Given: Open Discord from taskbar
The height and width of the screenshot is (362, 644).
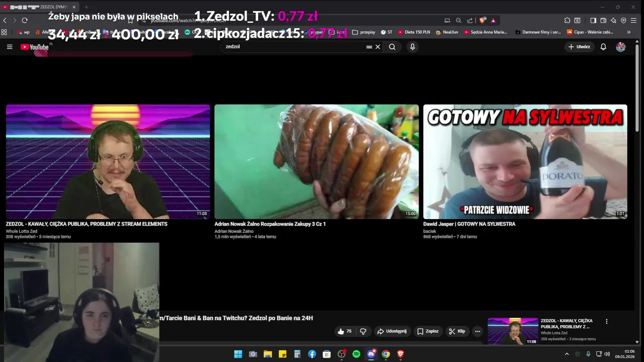Looking at the screenshot, I should [x=371, y=354].
